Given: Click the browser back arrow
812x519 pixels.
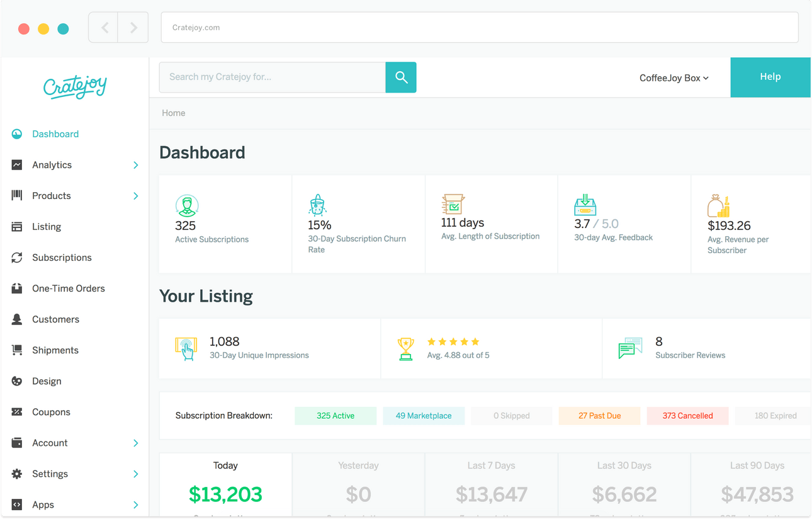Looking at the screenshot, I should [x=104, y=28].
